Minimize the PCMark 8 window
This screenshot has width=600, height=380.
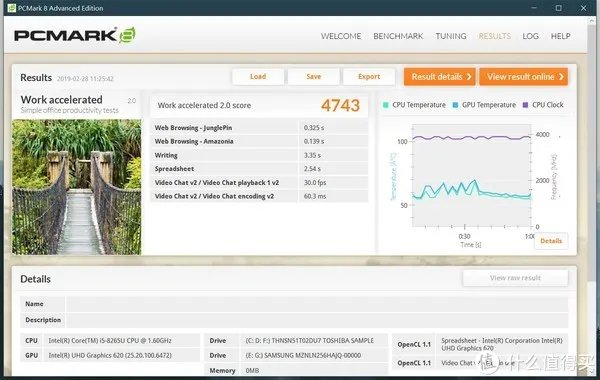(534, 8)
